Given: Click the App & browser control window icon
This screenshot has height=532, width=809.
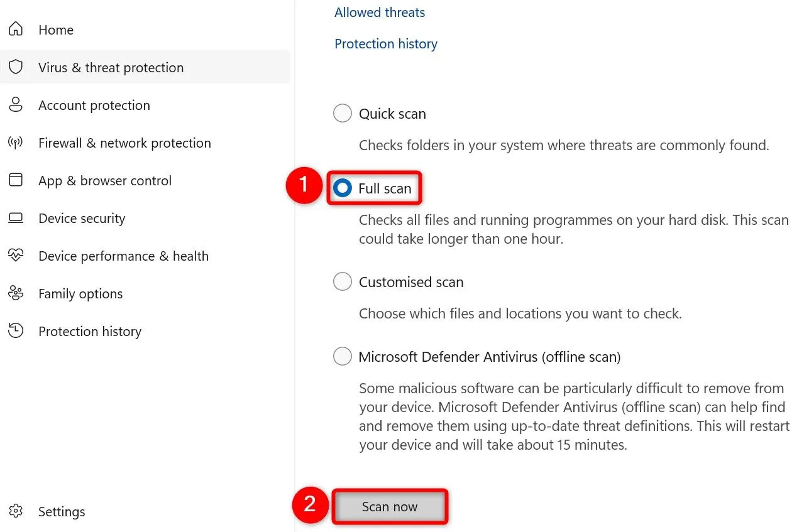Looking at the screenshot, I should (16, 180).
